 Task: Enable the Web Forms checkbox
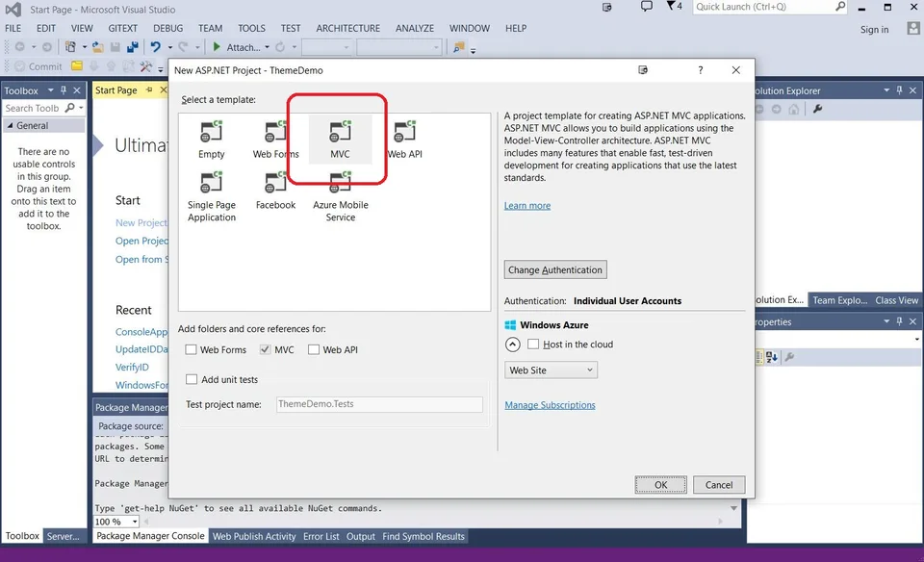point(191,349)
